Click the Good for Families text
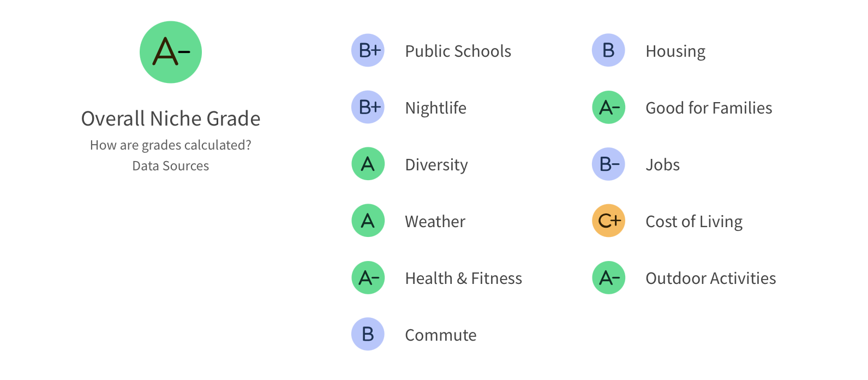The height and width of the screenshot is (380, 868). [x=709, y=108]
